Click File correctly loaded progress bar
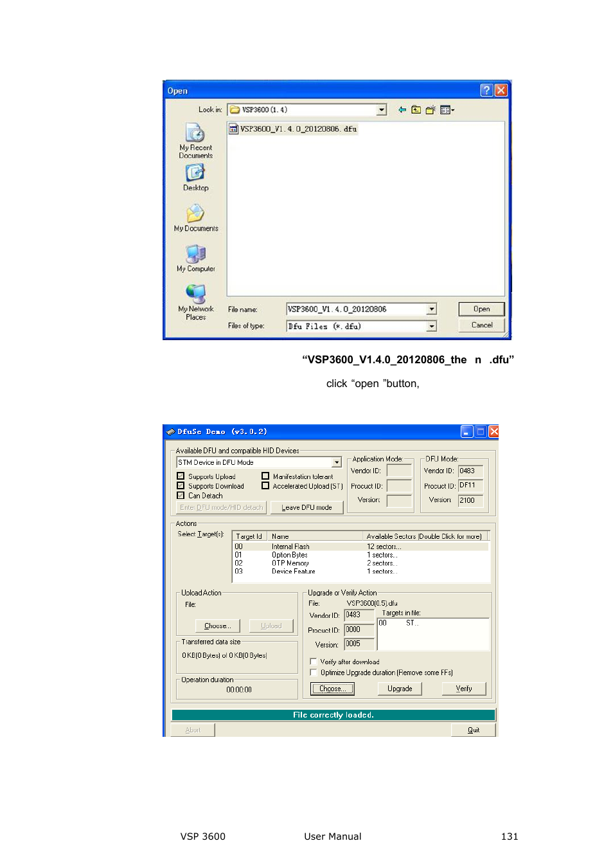The height and width of the screenshot is (868, 613). click(333, 715)
